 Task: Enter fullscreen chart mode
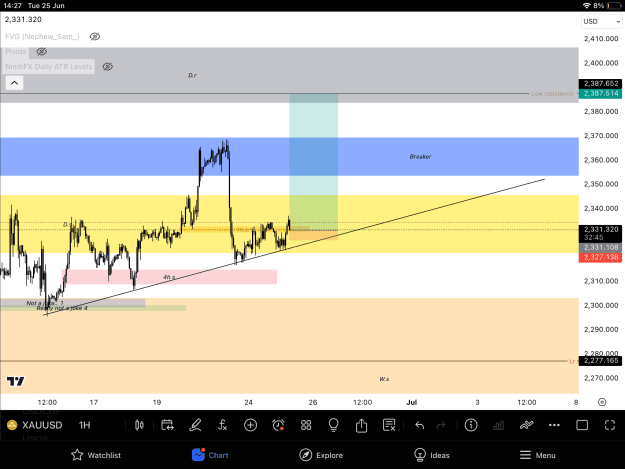(x=610, y=425)
